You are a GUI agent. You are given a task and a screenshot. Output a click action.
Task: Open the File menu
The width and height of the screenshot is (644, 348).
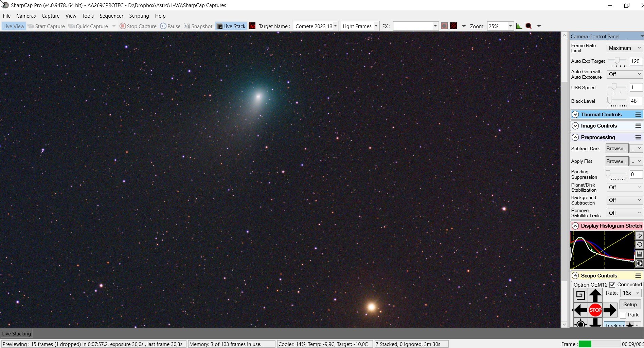tap(7, 16)
